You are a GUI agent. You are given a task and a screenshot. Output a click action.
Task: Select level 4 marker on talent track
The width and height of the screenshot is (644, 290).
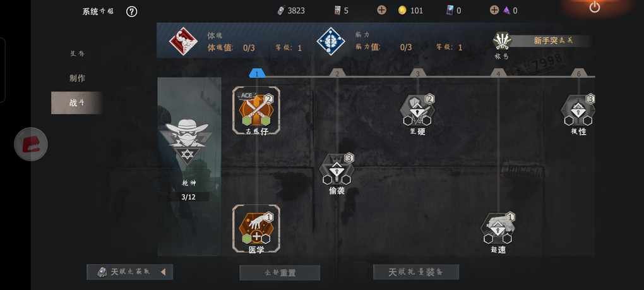pos(498,73)
